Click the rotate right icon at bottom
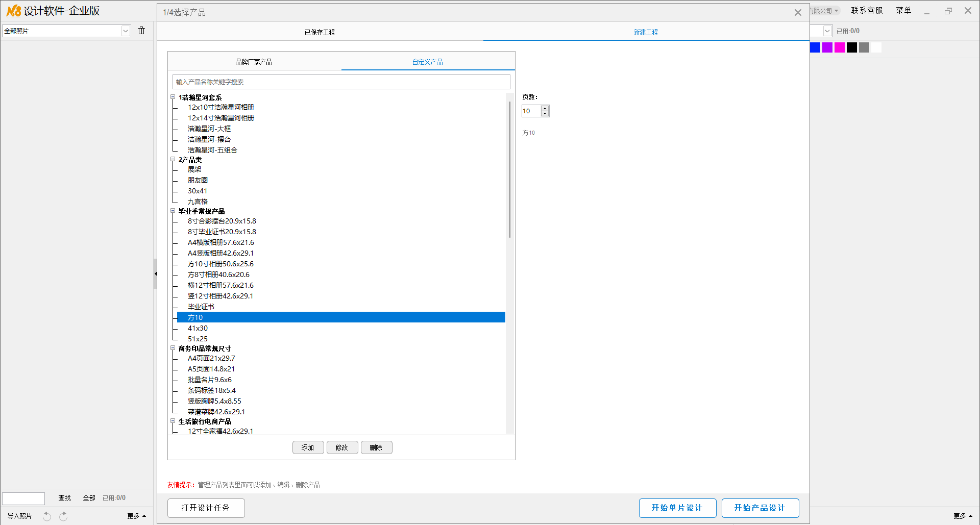Screen dimensions: 980x525 63,516
